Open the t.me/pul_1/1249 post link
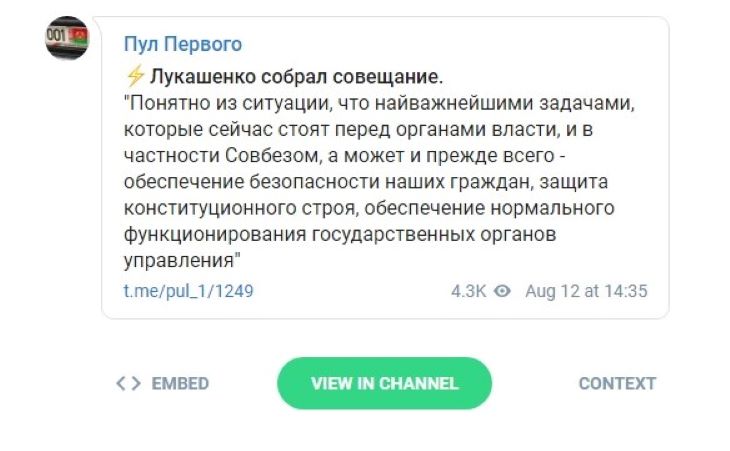Screen dimensions: 730x451 (x=188, y=291)
